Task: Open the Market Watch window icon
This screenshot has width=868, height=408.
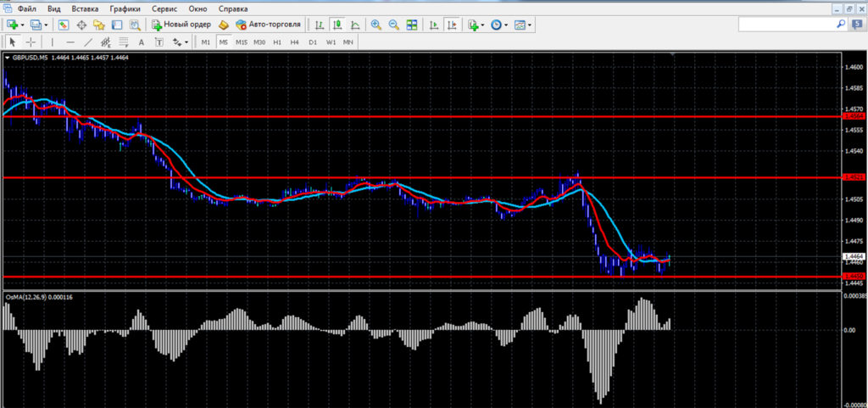Action: (63, 25)
